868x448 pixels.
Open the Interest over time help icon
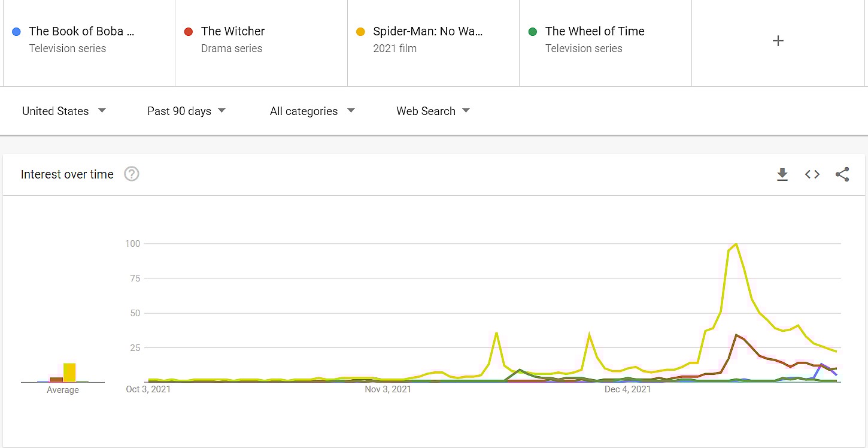coord(131,174)
